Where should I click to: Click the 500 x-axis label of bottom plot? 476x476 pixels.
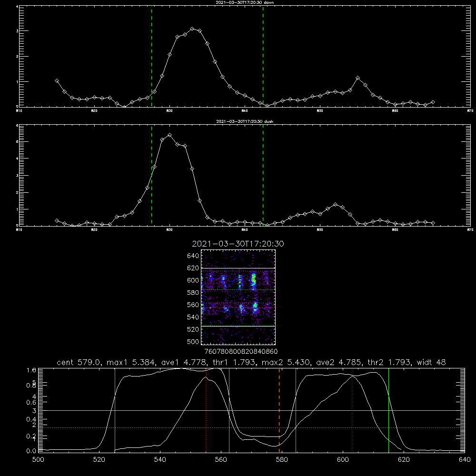(x=38, y=460)
